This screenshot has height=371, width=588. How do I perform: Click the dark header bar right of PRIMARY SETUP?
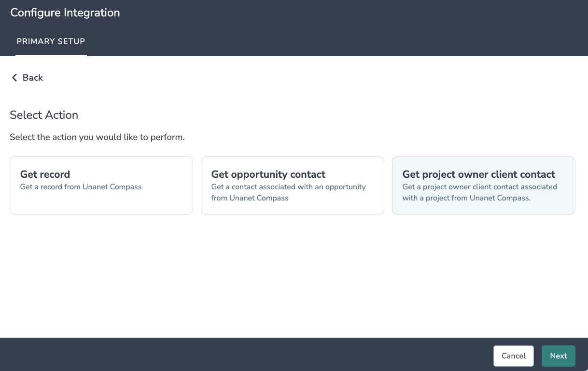click(x=338, y=42)
